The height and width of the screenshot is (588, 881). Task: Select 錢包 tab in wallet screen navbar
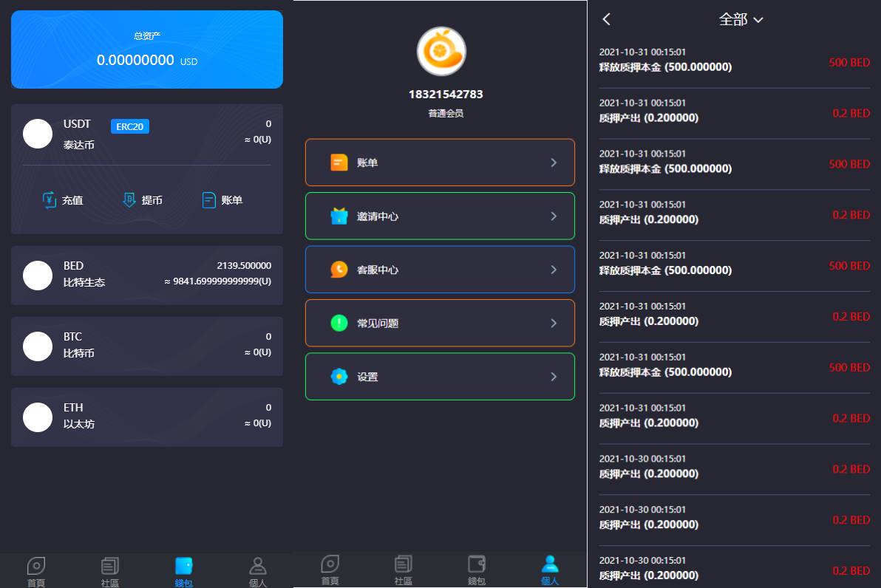coord(184,571)
